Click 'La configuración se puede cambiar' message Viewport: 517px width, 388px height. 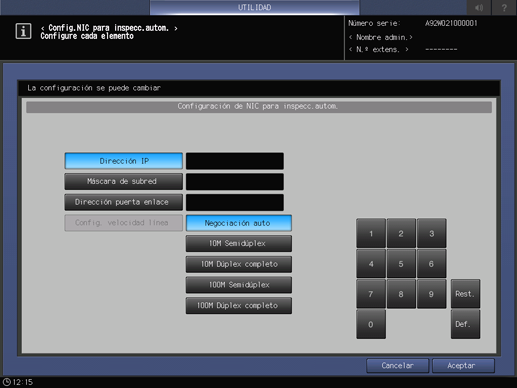click(x=94, y=88)
